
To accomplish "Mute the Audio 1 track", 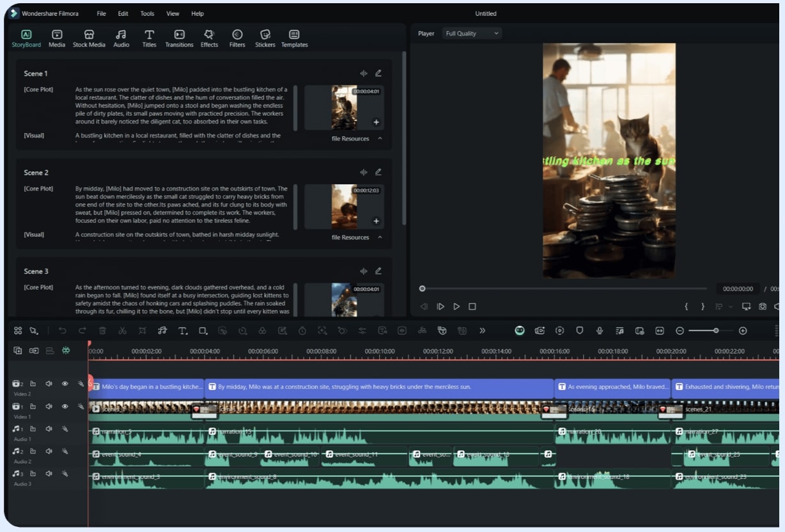I will click(49, 428).
